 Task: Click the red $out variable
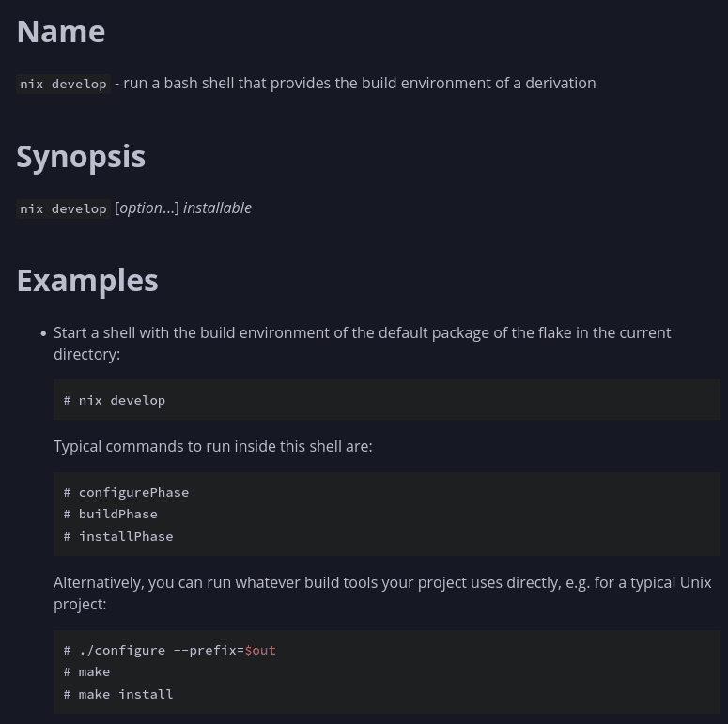(x=260, y=651)
